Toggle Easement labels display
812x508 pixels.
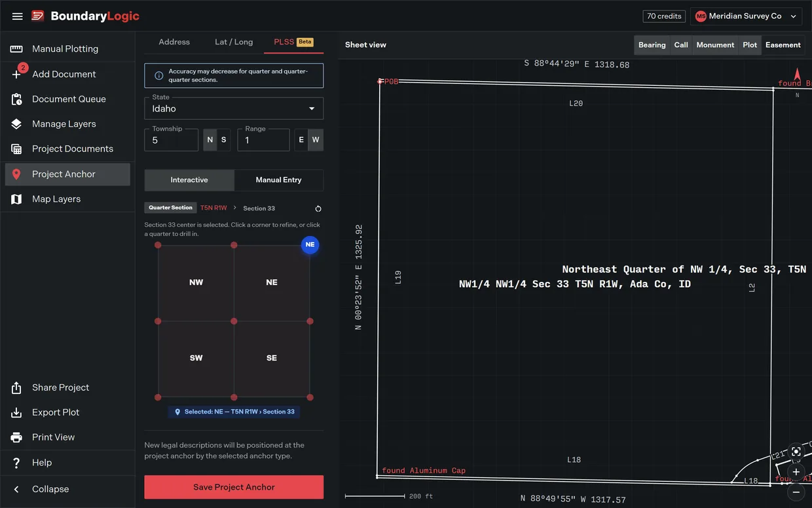point(783,45)
